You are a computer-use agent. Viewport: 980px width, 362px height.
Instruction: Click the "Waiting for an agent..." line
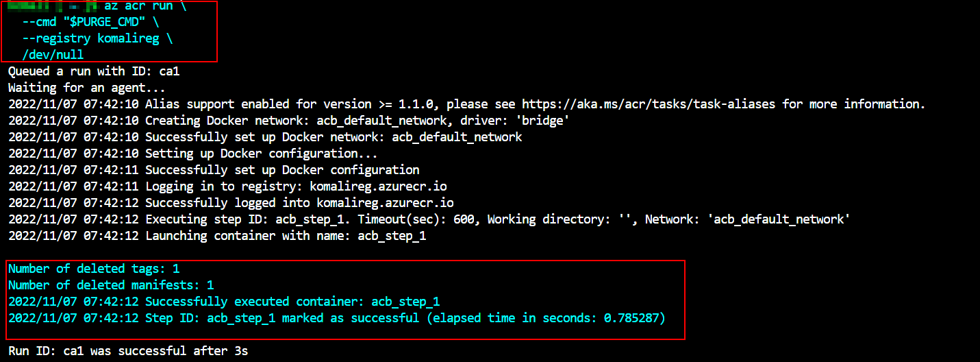pyautogui.click(x=87, y=88)
